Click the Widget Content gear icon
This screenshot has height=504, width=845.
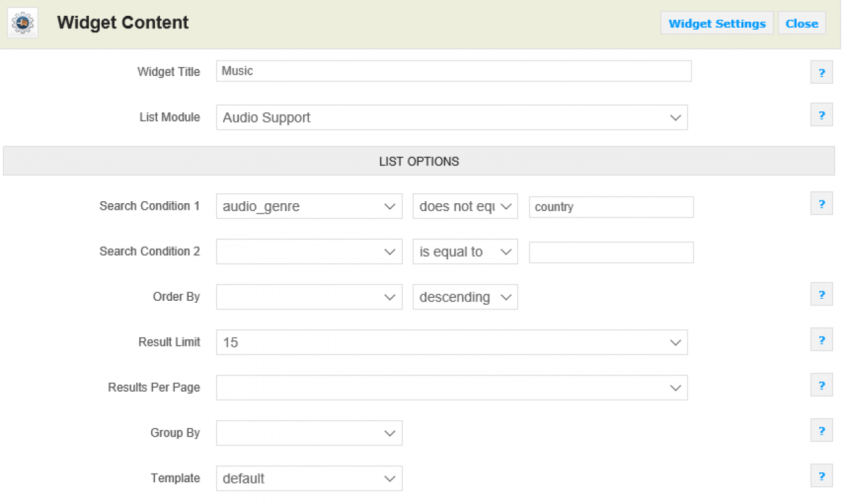(x=22, y=23)
